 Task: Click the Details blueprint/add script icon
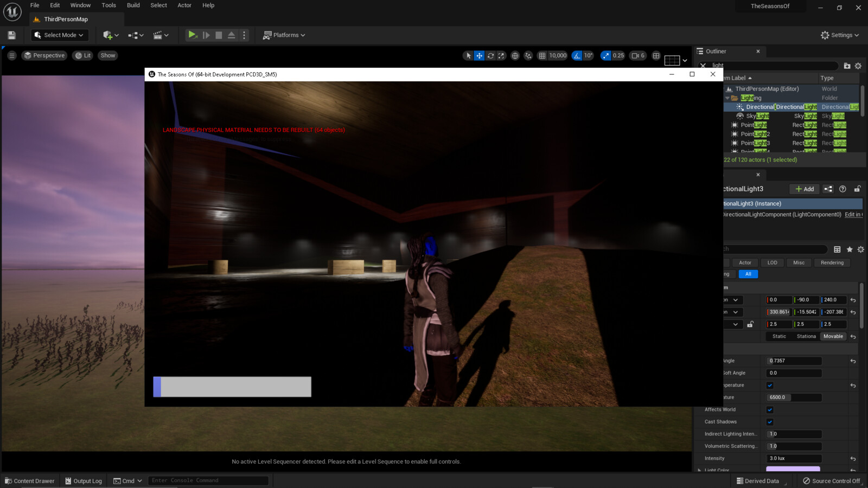tap(828, 189)
